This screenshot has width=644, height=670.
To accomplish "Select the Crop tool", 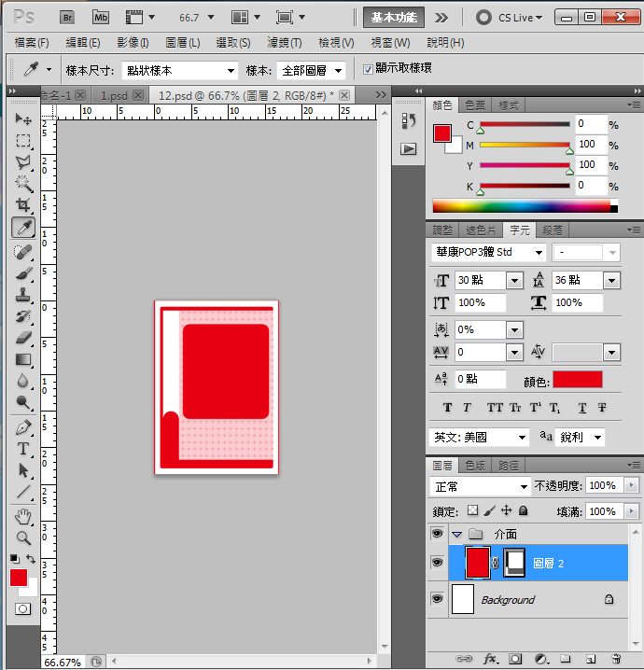I will pos(23,205).
